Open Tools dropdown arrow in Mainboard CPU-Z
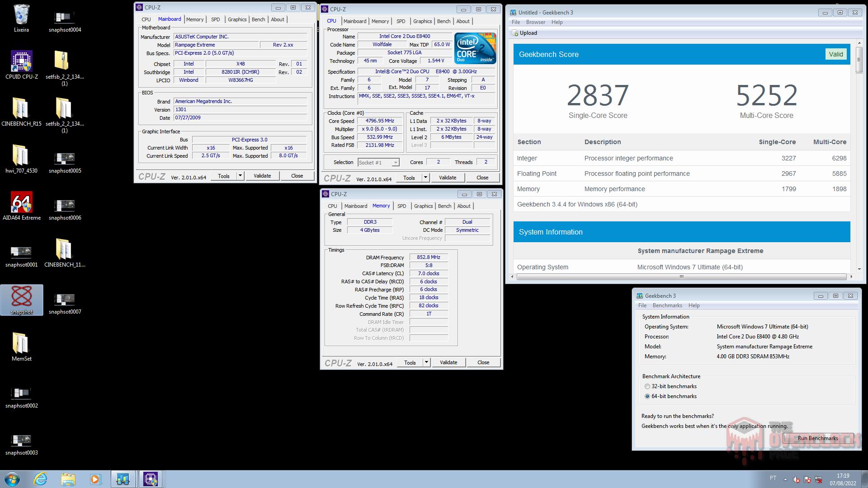This screenshot has width=868, height=488. point(240,176)
